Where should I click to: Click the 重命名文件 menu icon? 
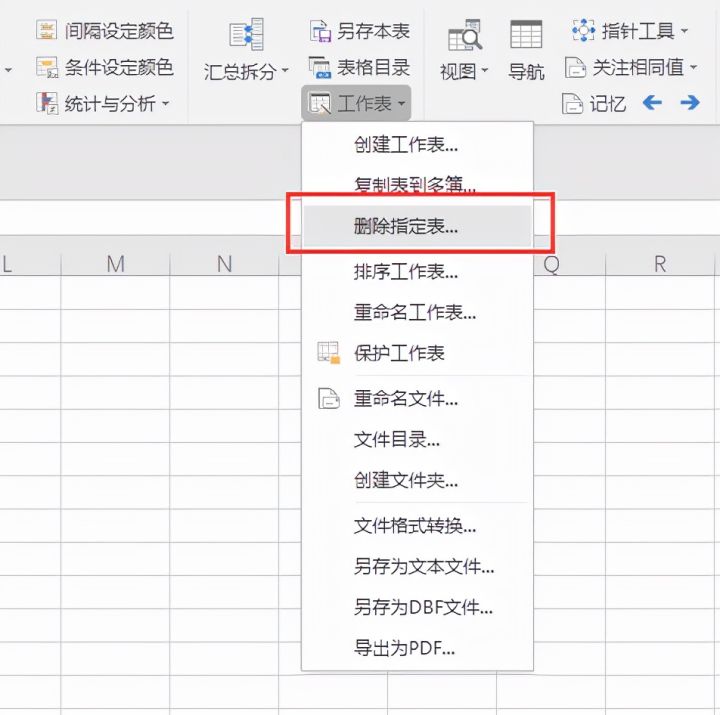coord(329,398)
